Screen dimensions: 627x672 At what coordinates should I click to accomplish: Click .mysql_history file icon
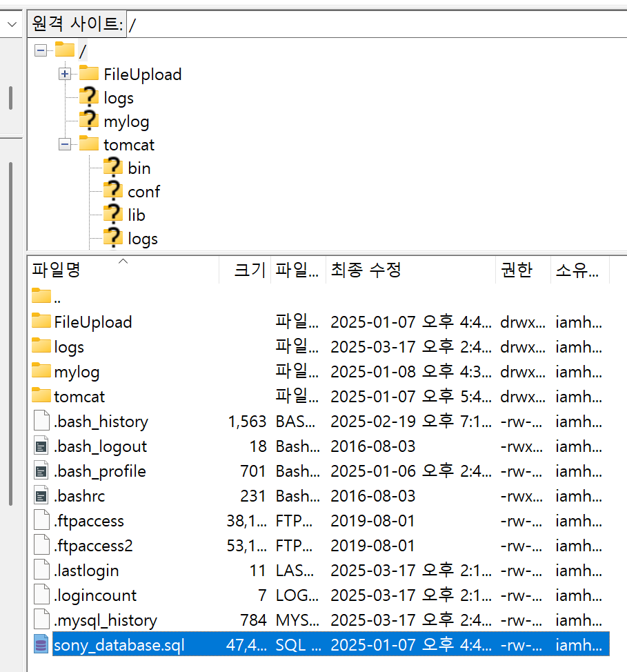pyautogui.click(x=41, y=620)
